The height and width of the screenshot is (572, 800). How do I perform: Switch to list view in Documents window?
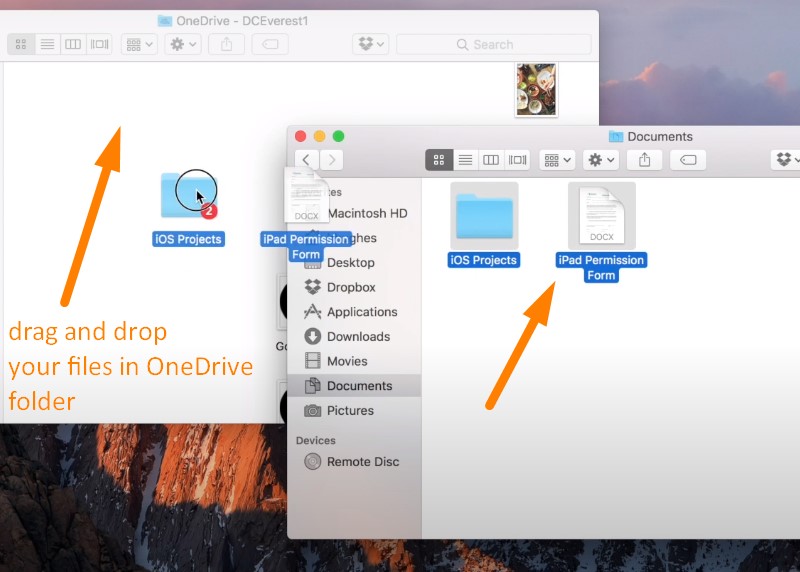pos(465,160)
